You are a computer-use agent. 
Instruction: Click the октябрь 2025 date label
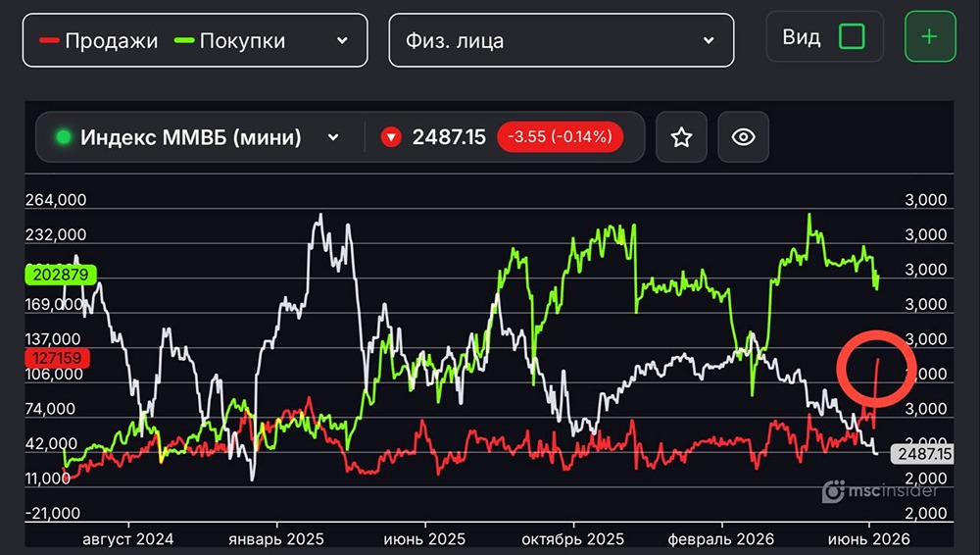(x=573, y=538)
